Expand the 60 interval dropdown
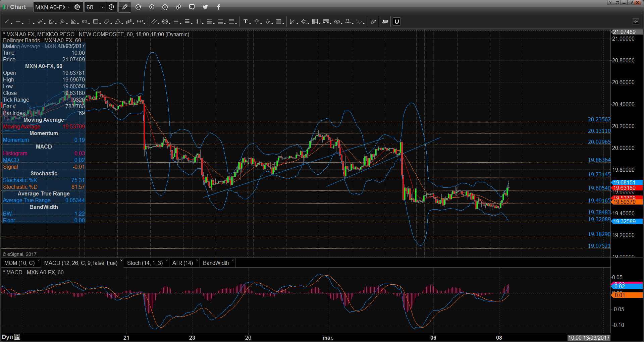This screenshot has height=342, width=644. coord(102,7)
